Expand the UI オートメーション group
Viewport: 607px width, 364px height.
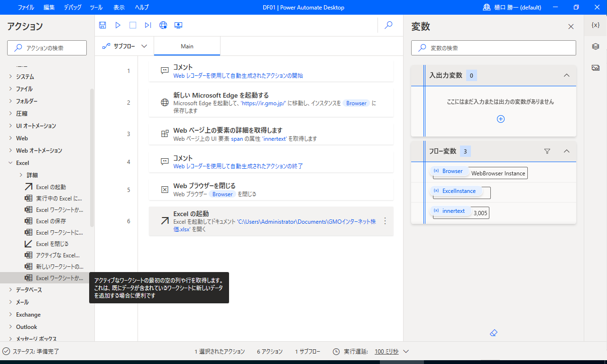[x=11, y=126]
